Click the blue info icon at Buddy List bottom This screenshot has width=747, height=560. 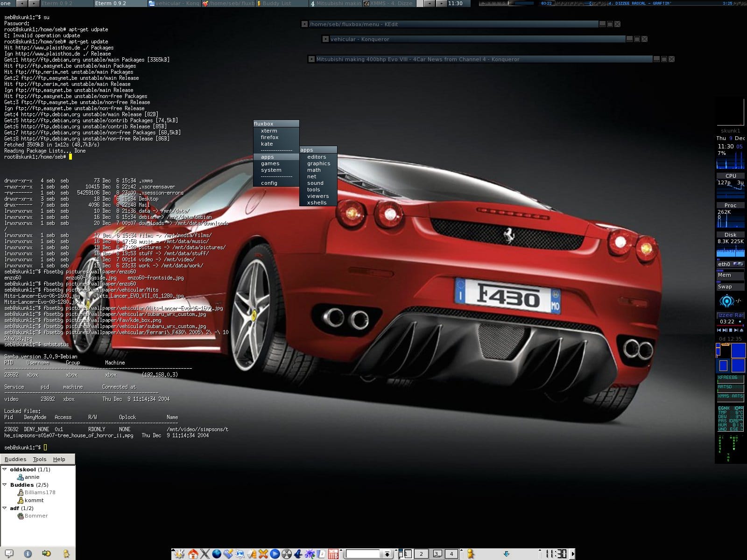point(28,553)
